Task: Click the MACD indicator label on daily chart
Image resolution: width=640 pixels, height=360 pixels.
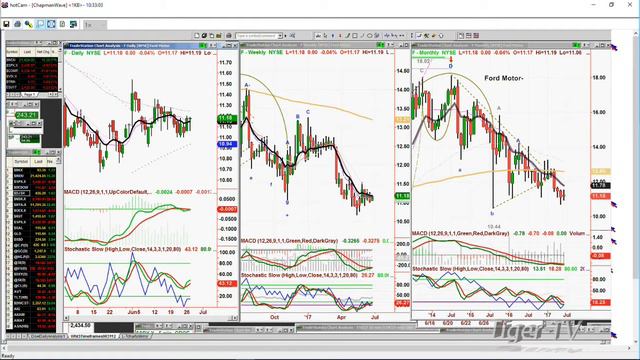Action: coord(108,192)
